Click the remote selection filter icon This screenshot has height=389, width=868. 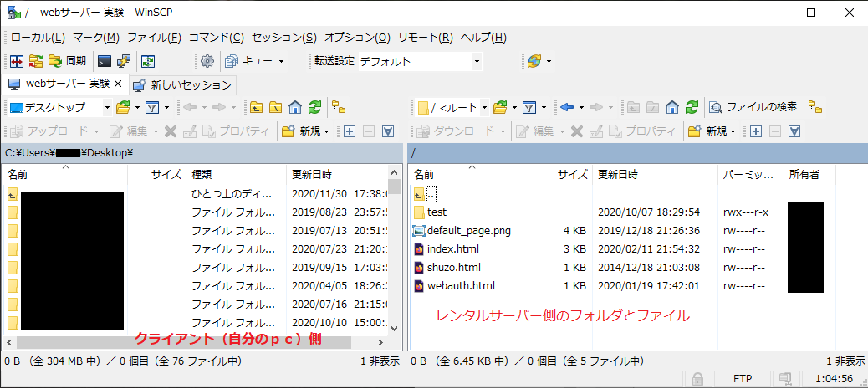pyautogui.click(x=795, y=131)
